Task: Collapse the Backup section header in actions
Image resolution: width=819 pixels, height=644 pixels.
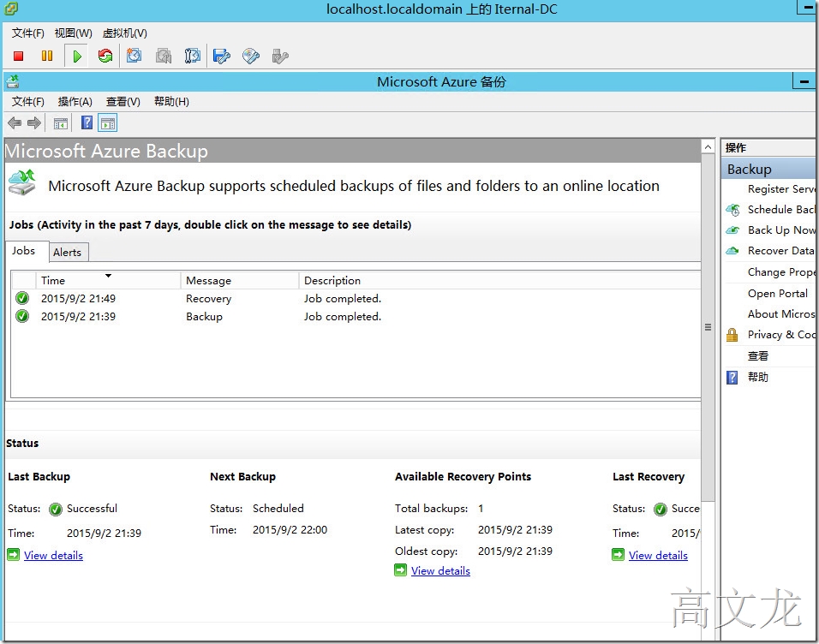Action: 768,170
